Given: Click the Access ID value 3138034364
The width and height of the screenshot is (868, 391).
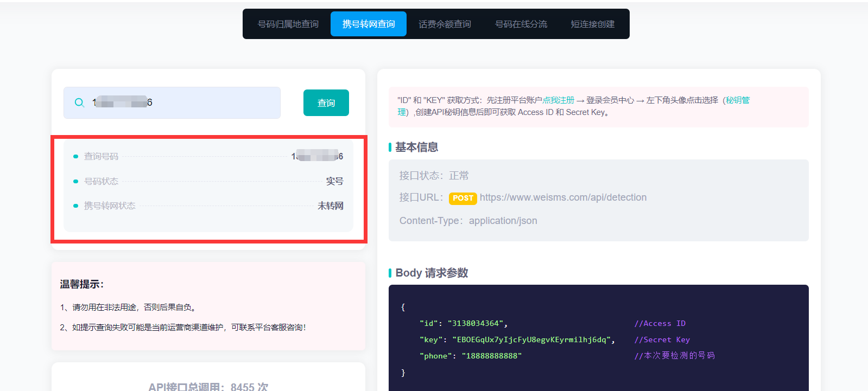Looking at the screenshot, I should coord(475,324).
